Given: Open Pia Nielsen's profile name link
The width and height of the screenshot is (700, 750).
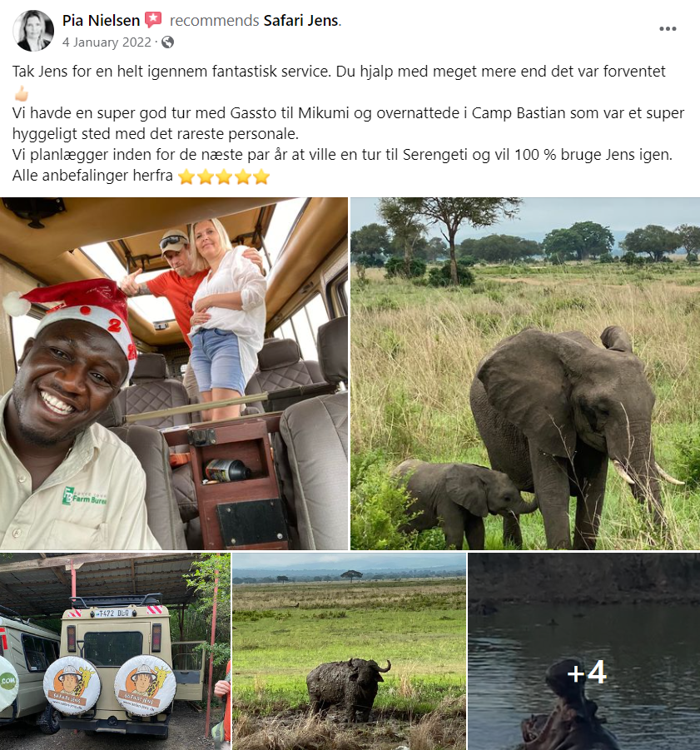Looking at the screenshot, I should (101, 21).
